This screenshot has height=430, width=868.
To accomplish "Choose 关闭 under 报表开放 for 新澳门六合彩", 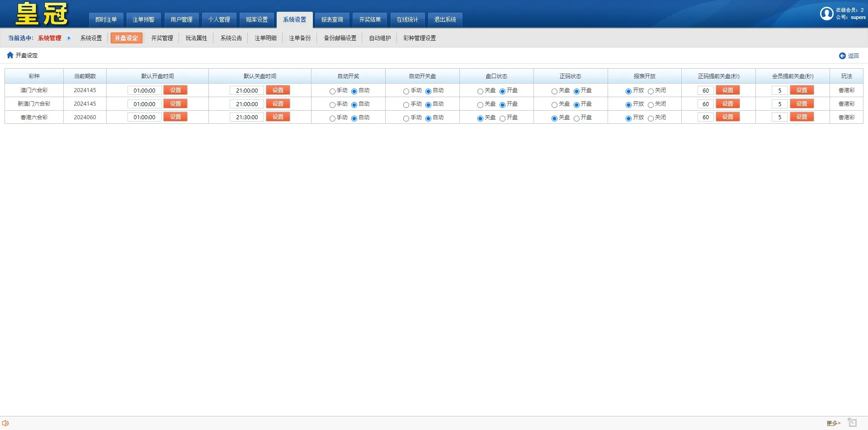I will tap(651, 105).
